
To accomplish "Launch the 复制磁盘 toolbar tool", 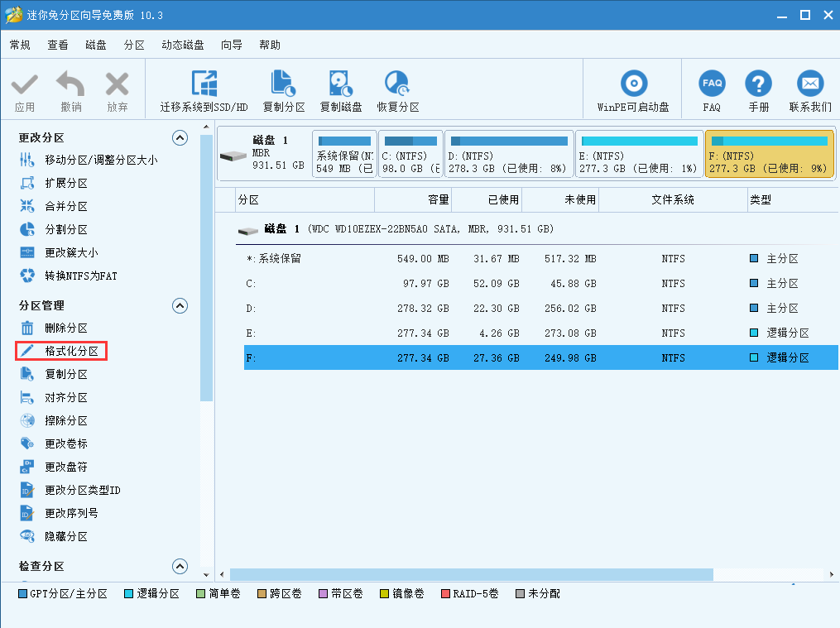I will point(341,91).
